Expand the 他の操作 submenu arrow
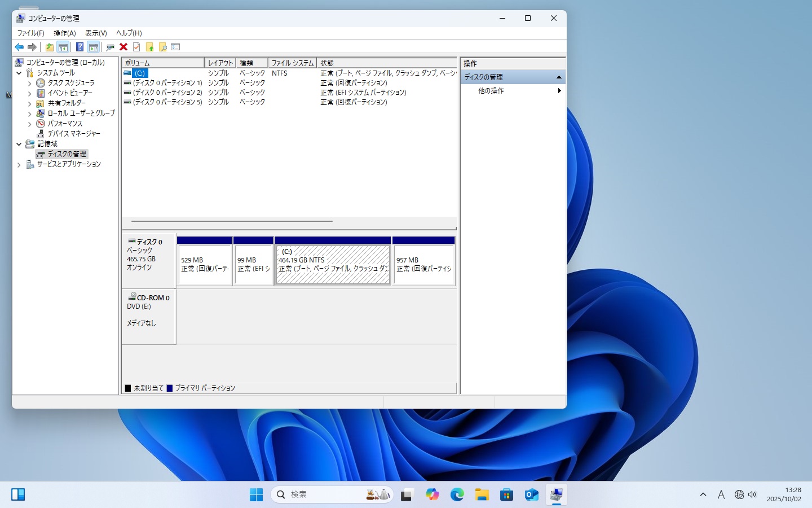The height and width of the screenshot is (508, 812). (559, 91)
